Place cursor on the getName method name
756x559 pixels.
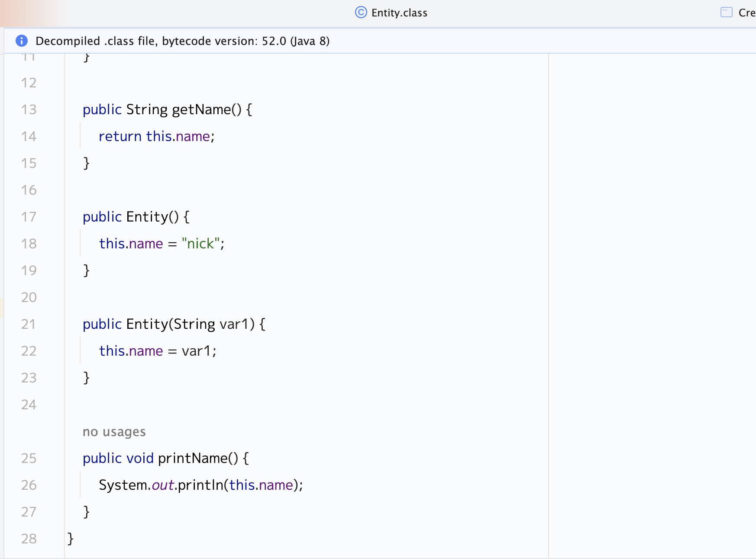201,109
